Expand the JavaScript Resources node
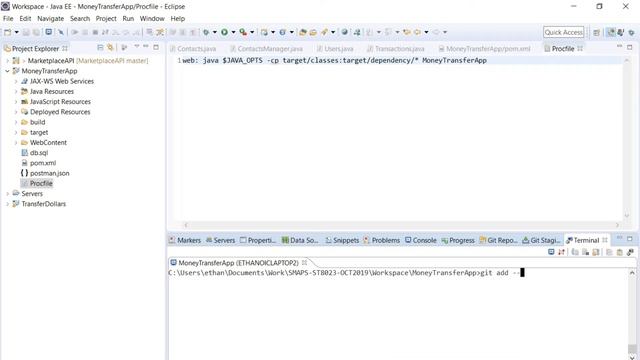This screenshot has width=640, height=360. (x=16, y=102)
